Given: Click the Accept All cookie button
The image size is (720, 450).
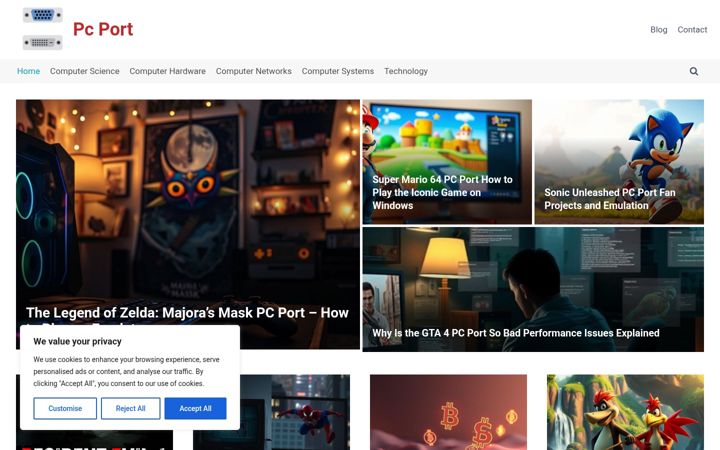Looking at the screenshot, I should (196, 408).
